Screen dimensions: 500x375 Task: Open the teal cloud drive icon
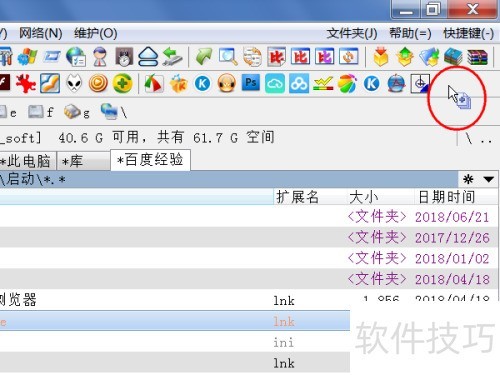tap(275, 83)
